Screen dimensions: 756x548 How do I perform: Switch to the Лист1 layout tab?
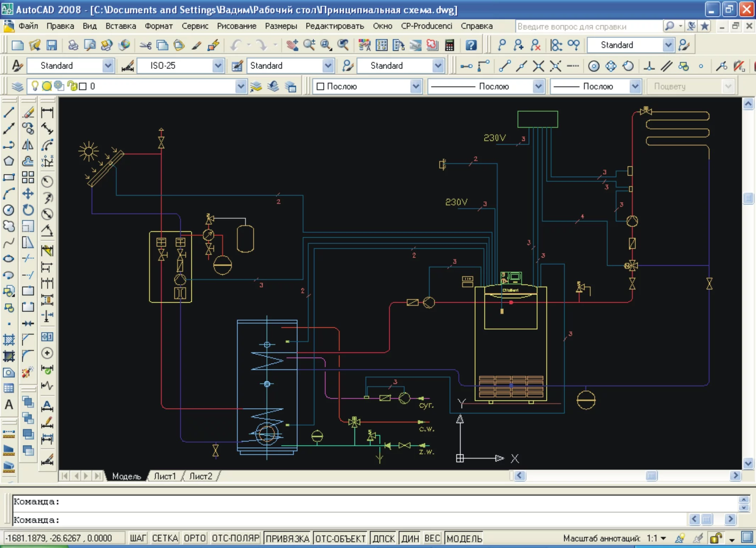165,476
